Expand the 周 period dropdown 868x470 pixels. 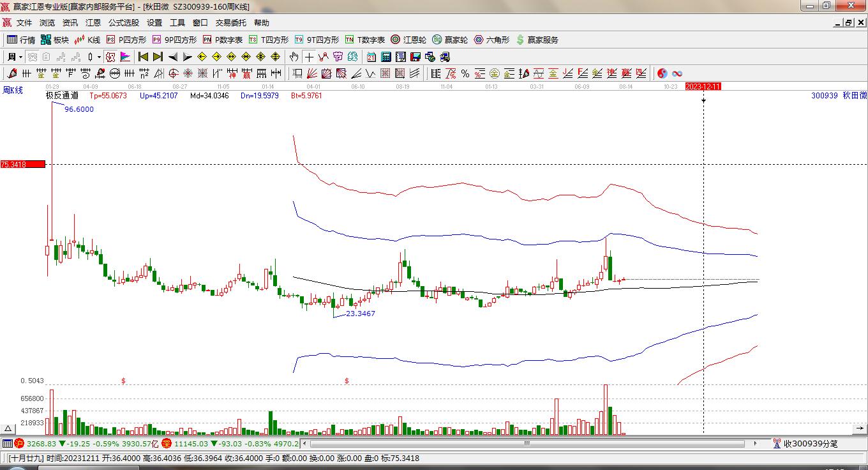pos(20,57)
